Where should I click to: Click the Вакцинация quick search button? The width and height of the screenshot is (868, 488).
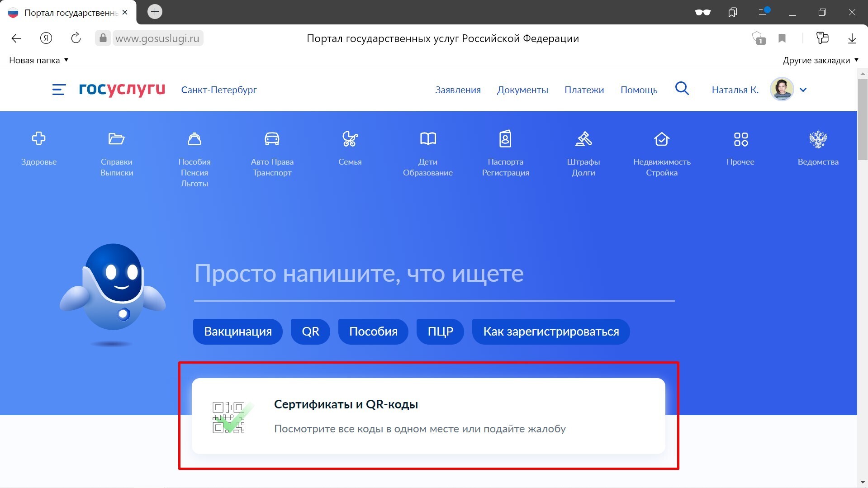tap(237, 332)
